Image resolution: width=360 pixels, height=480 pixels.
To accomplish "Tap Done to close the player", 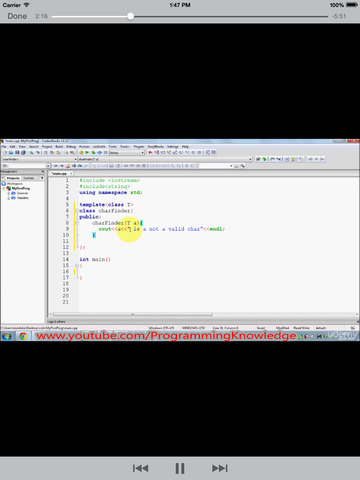I will 17,16.
